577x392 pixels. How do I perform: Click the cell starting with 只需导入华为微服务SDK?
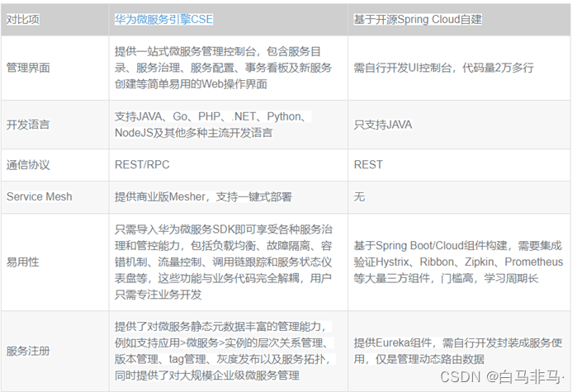tap(229, 262)
